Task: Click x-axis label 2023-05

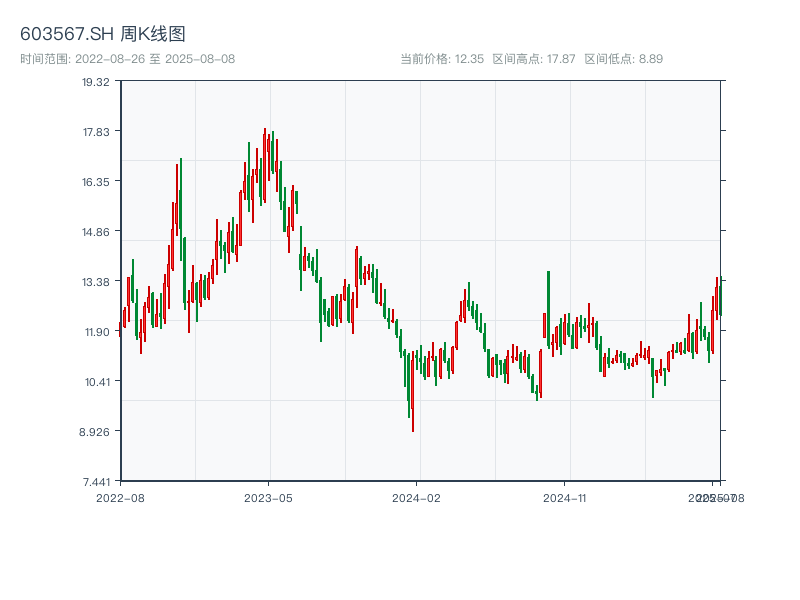Action: point(268,498)
